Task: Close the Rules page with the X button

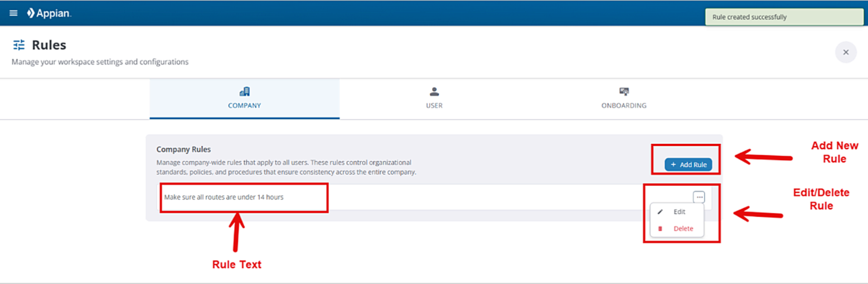Action: (846, 52)
